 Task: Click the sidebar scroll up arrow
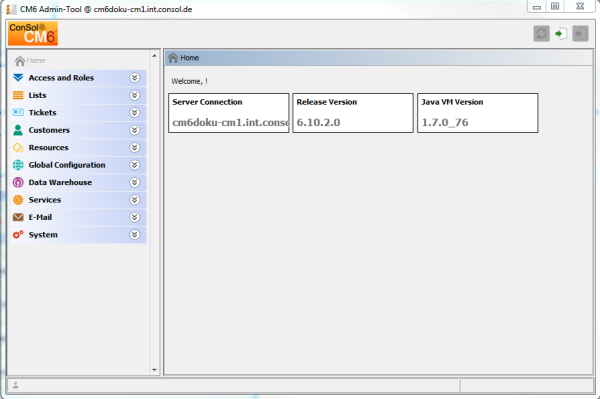[155, 56]
